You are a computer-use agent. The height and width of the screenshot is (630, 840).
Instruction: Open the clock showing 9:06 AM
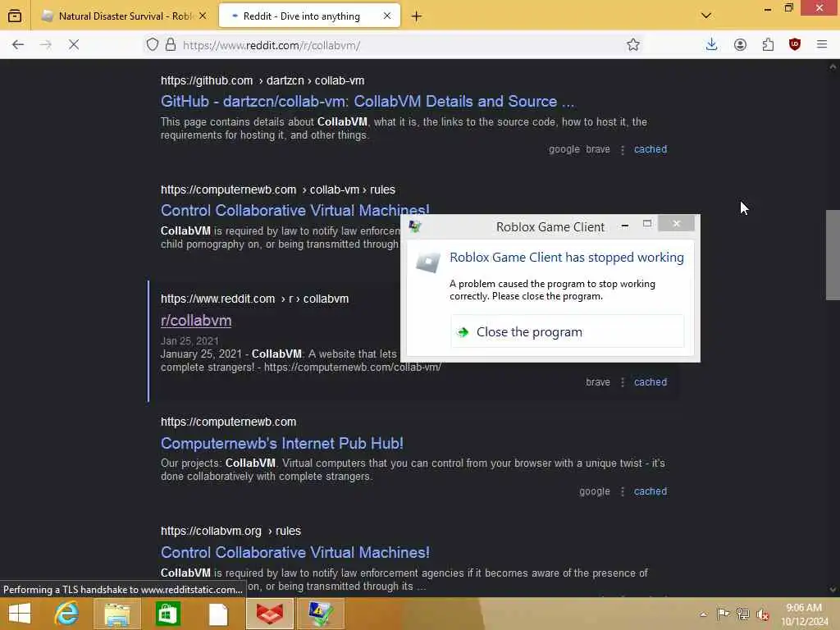(x=805, y=614)
